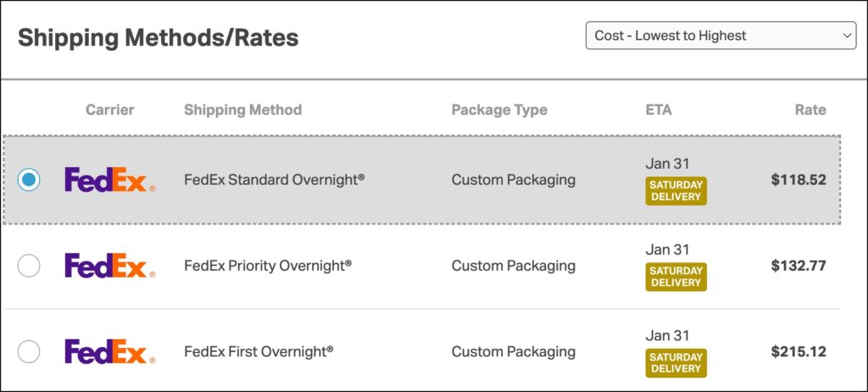Click the FedEx Priority Overnight method name
Image resolution: width=868 pixels, height=392 pixels.
click(267, 266)
